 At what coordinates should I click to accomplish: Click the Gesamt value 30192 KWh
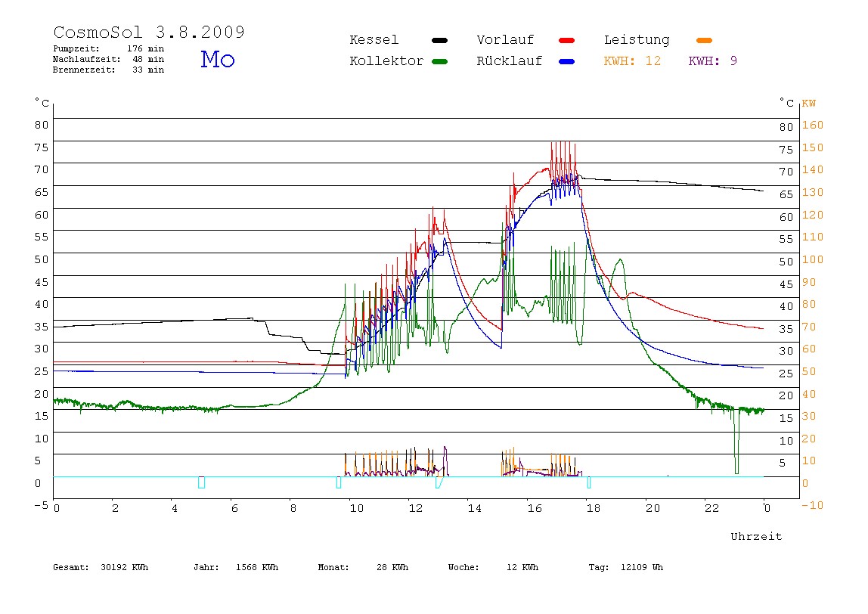[125, 567]
